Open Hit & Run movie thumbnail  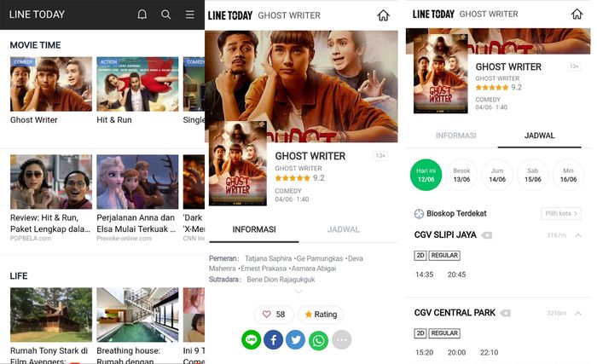tap(137, 84)
